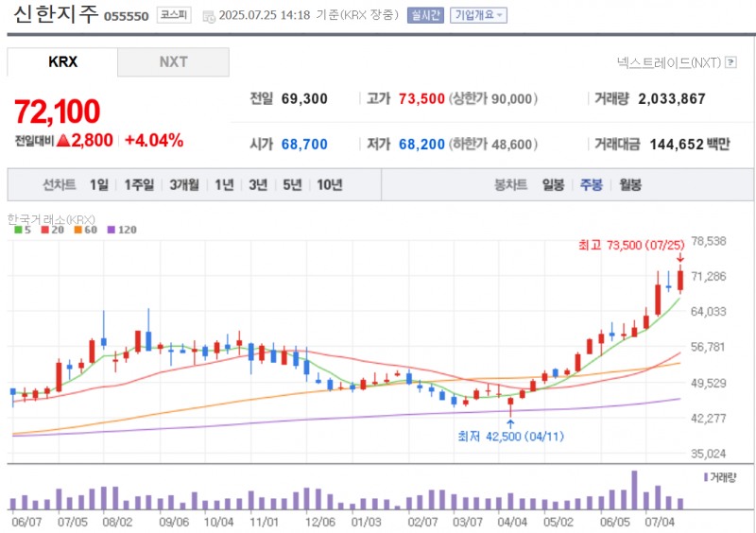Open the 기업개요 dropdown

(478, 15)
